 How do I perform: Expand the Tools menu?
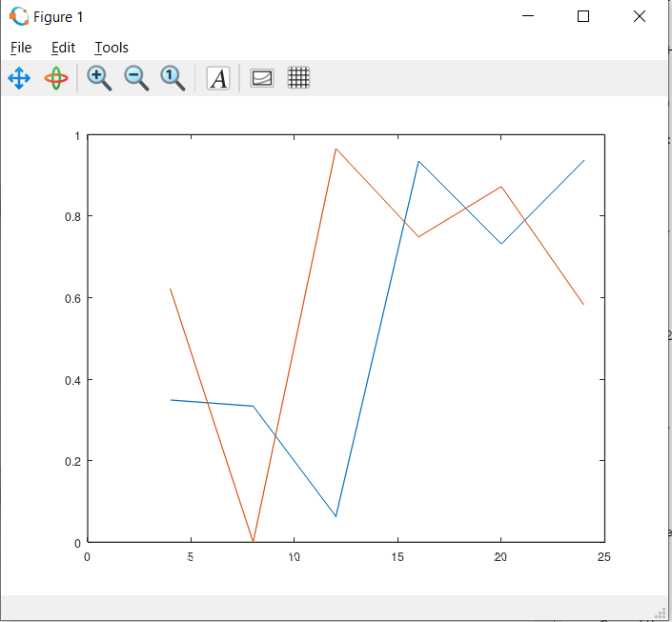[x=112, y=48]
